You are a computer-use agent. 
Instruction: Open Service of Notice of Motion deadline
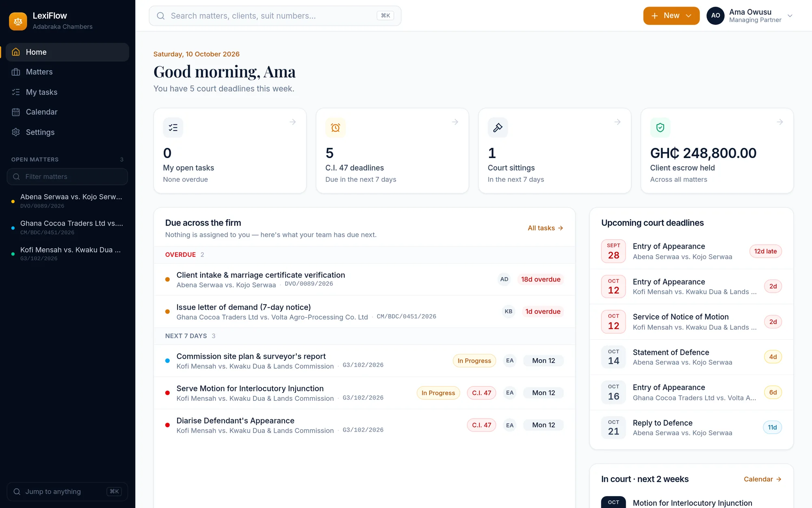point(691,322)
